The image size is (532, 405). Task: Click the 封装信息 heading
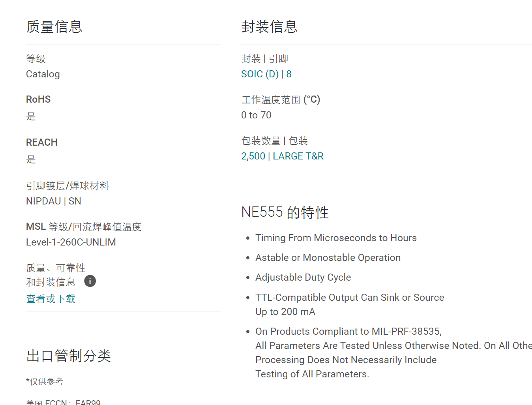[x=270, y=27]
